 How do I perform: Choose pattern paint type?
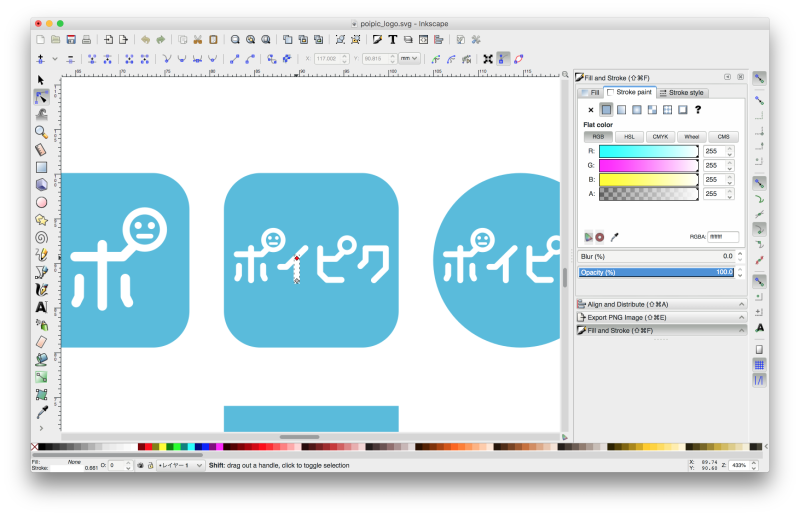tap(652, 110)
